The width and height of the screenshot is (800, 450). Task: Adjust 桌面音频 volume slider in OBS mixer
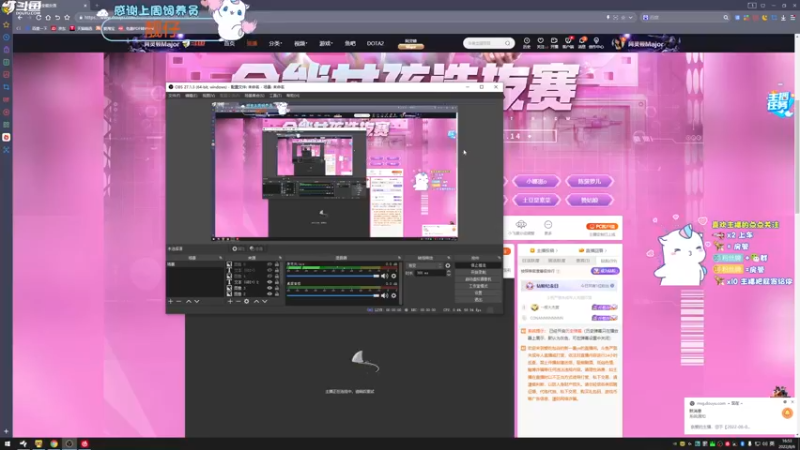pyautogui.click(x=333, y=295)
